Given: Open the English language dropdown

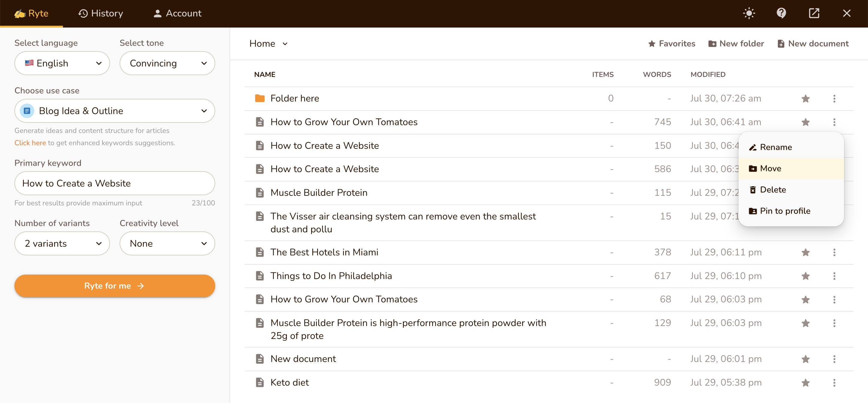Looking at the screenshot, I should 62,63.
